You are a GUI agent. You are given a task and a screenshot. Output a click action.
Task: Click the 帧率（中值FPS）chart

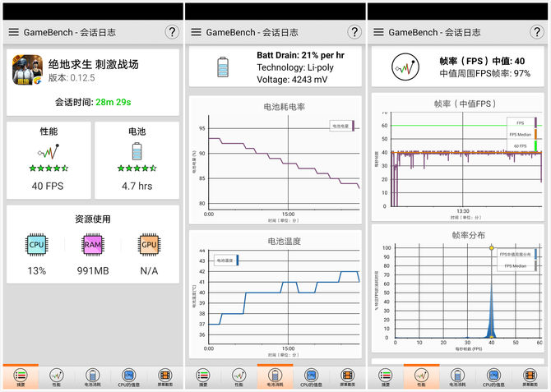tap(457, 157)
